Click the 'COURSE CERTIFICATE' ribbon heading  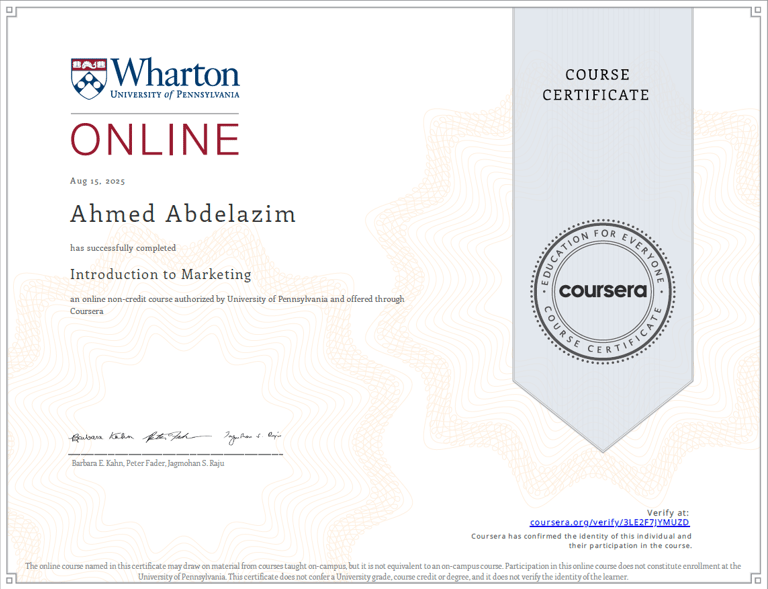[596, 85]
